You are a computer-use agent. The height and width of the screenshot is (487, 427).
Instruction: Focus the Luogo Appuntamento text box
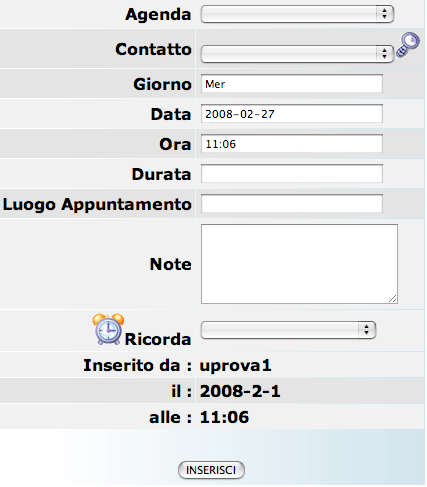tap(292, 204)
